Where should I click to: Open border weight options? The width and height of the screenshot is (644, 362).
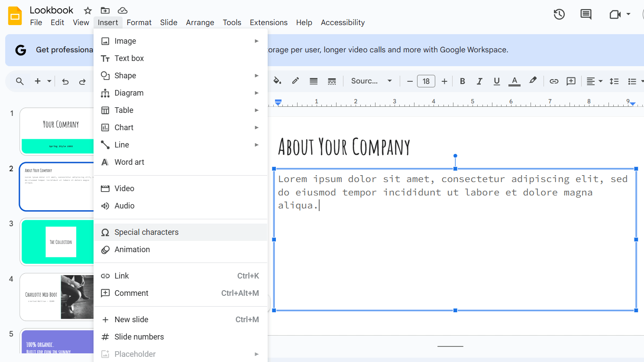314,81
